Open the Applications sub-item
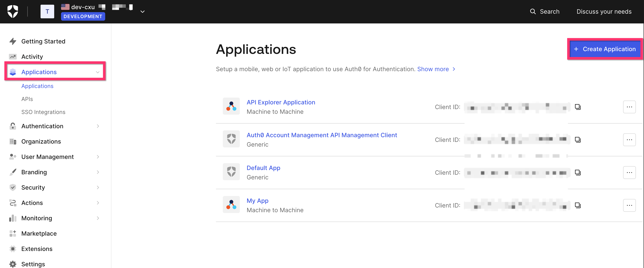Viewport: 644px width, 268px height. point(37,86)
